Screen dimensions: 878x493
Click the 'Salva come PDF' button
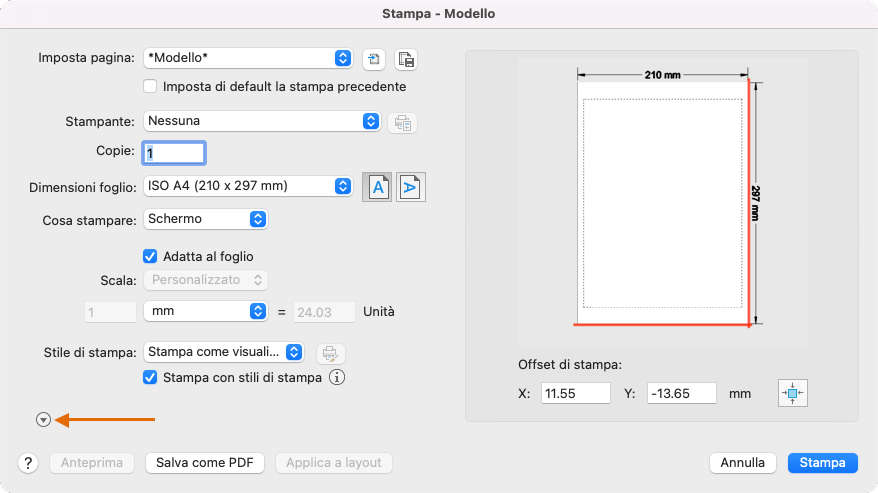(x=205, y=463)
